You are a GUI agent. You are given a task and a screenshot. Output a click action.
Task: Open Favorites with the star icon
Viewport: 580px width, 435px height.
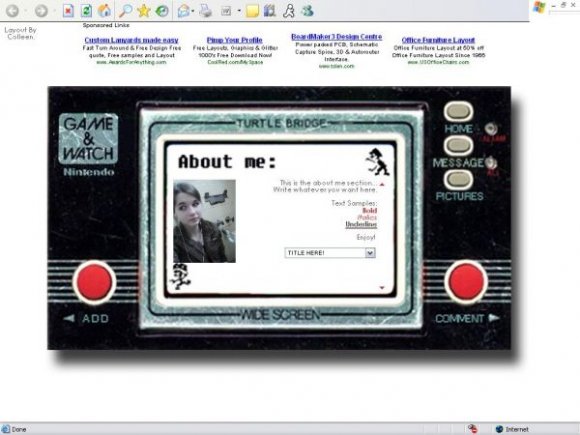point(144,11)
